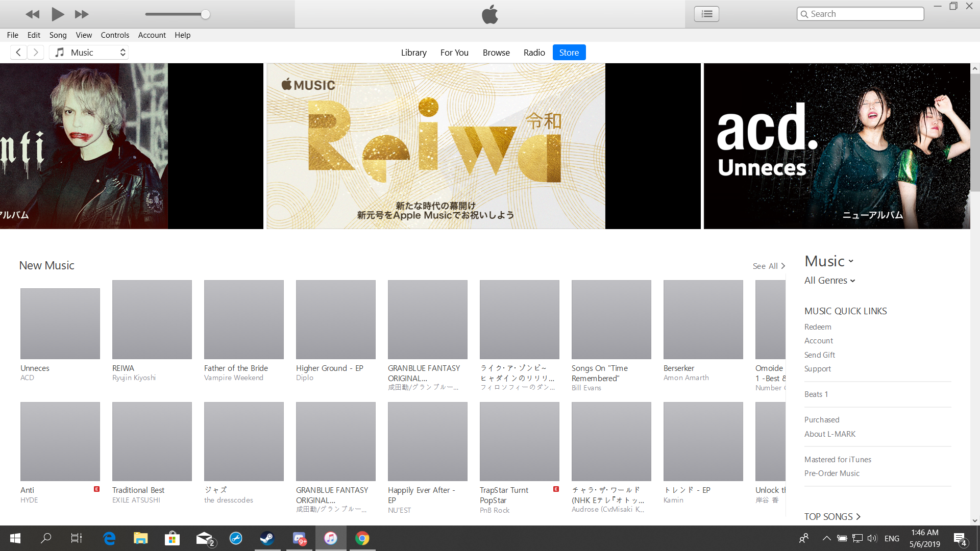The height and width of the screenshot is (551, 980).
Task: Open the Redeem quick link
Action: click(x=818, y=327)
